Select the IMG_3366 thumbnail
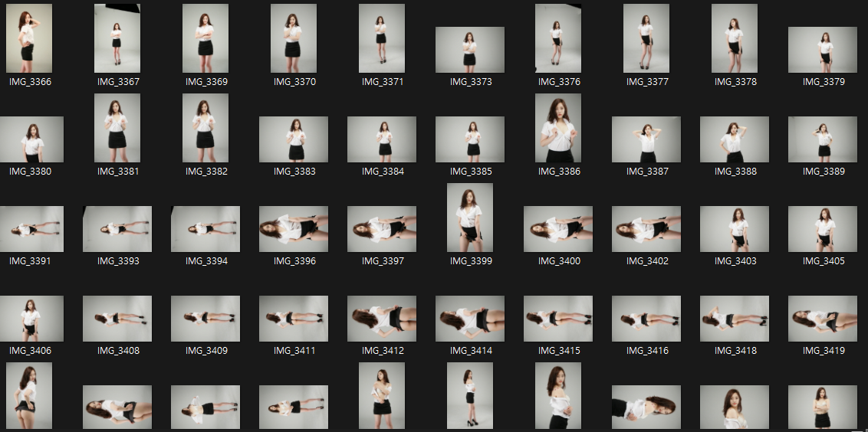 (29, 38)
